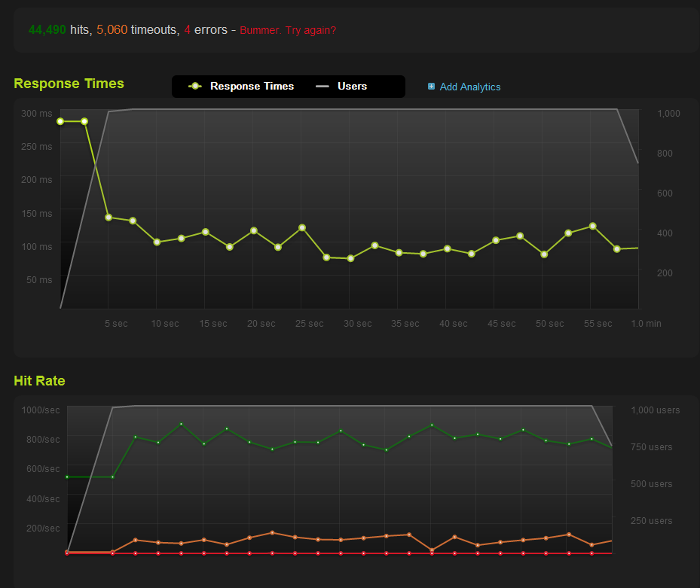Click the green 44,490 hits count
The width and height of the screenshot is (700, 588).
pos(47,30)
